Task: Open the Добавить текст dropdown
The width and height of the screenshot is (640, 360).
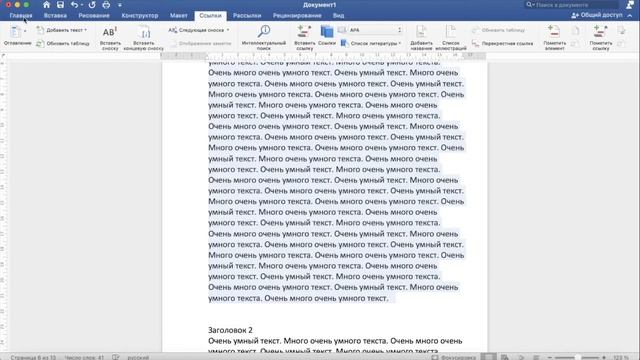Action: [62, 30]
